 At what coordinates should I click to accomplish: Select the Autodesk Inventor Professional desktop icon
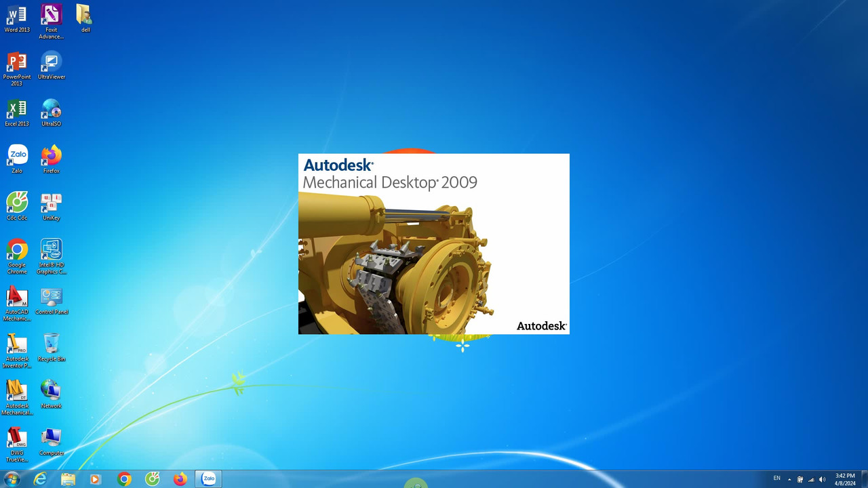[x=17, y=350]
